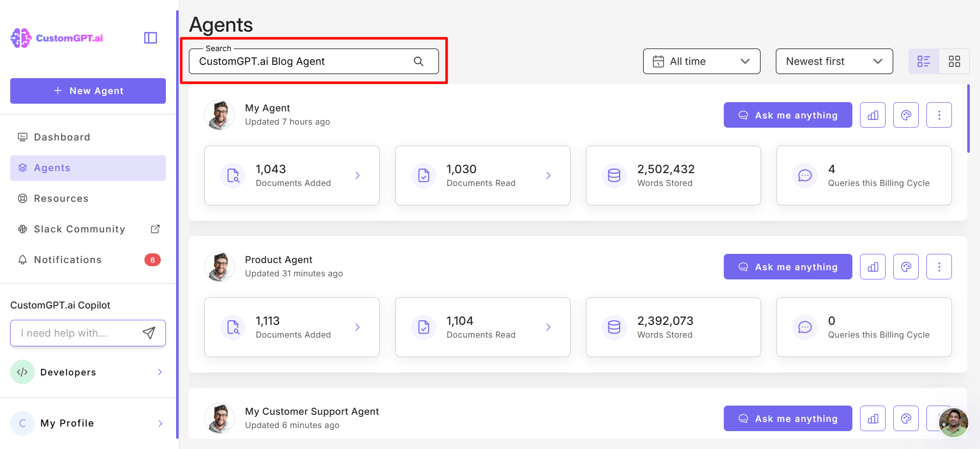Open the All time date dropdown
This screenshot has height=449, width=980.
point(702,61)
